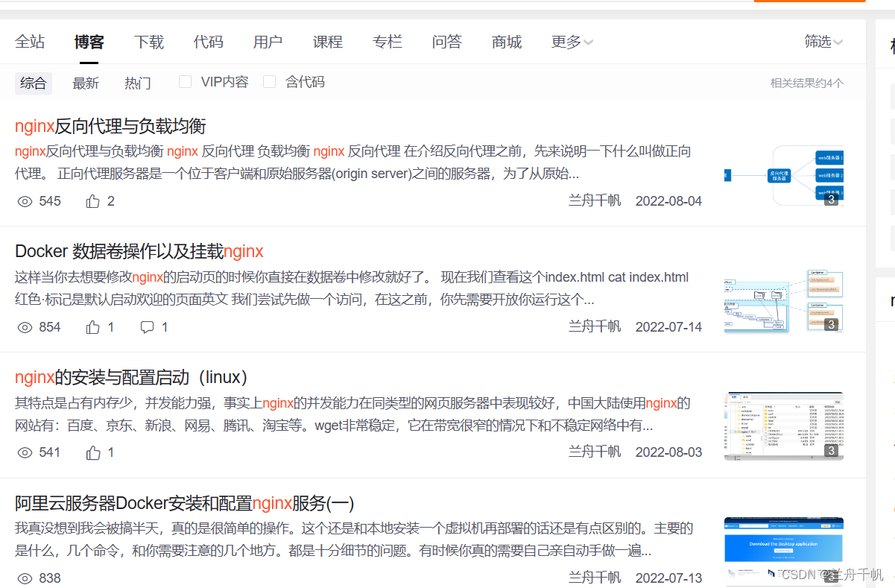The width and height of the screenshot is (895, 588).
Task: Select the 最新 sorting option
Action: [x=86, y=83]
